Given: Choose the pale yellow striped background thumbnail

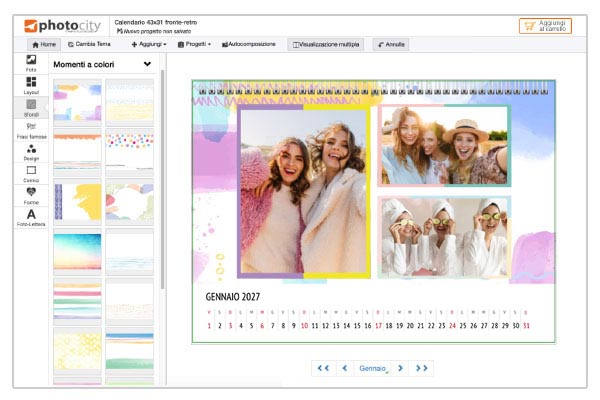Looking at the screenshot, I should pos(129,102).
